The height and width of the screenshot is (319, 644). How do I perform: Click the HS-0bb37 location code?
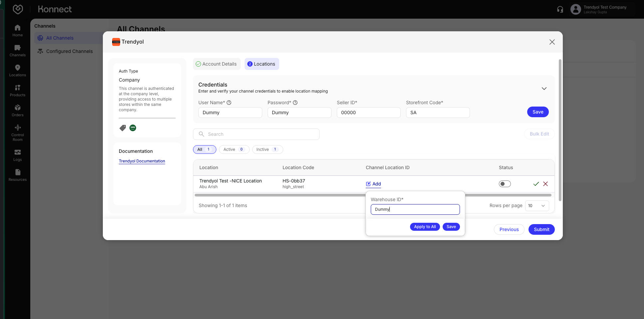(294, 181)
